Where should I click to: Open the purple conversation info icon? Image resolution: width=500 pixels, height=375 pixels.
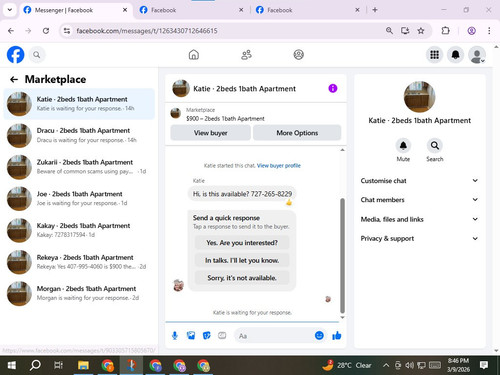tap(333, 88)
